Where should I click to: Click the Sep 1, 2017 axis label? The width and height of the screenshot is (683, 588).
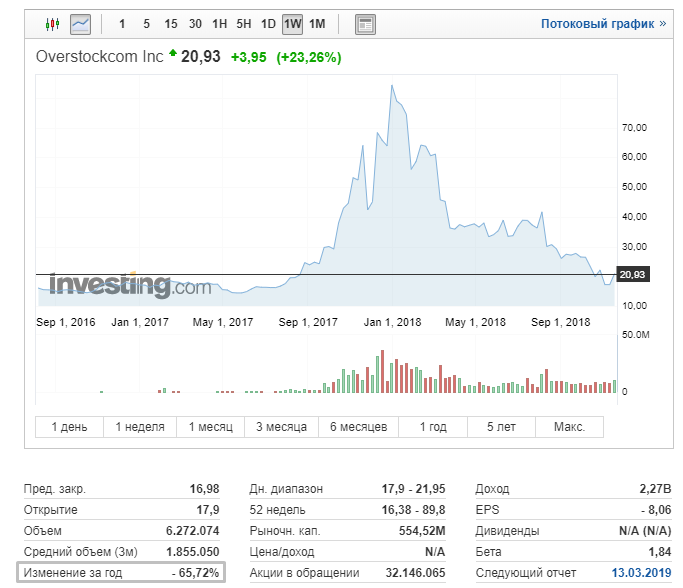tap(308, 322)
